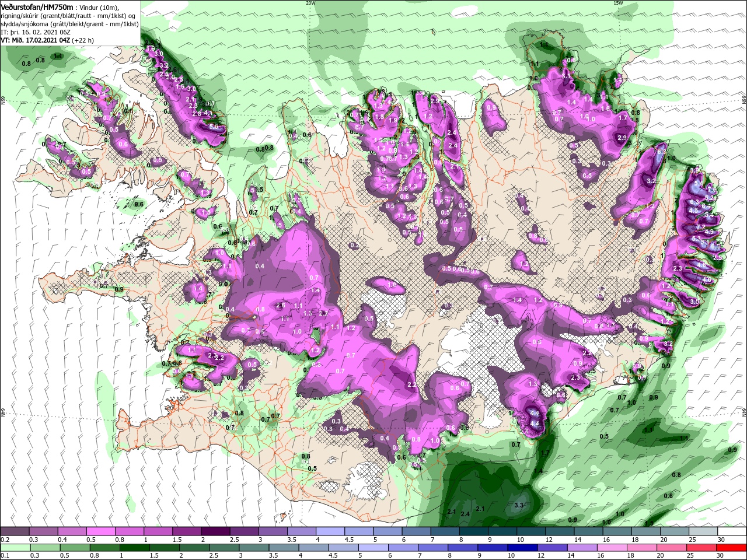The image size is (747, 560).
Task: Select the darkest purple snow legend swatch between 2 and 2.5
Action: pos(215,531)
